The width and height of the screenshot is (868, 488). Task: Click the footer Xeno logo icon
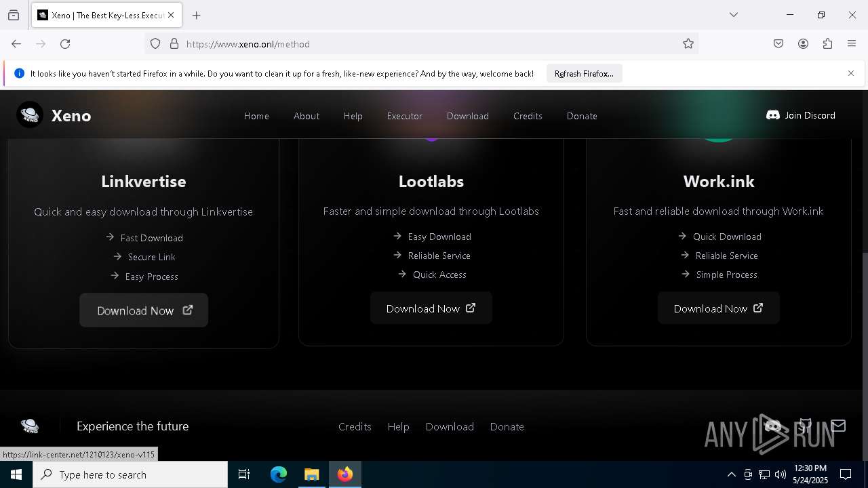30,426
